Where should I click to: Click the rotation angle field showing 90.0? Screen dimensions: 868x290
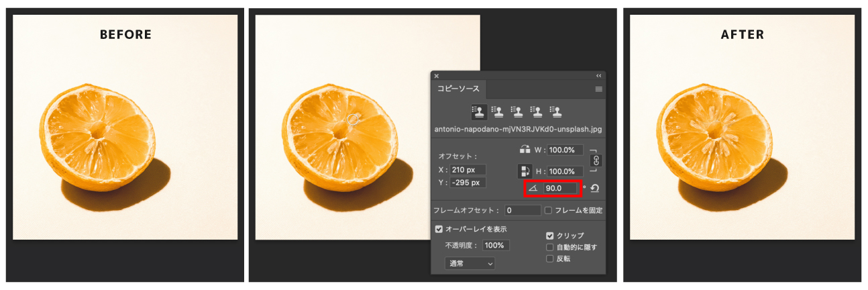click(x=561, y=189)
